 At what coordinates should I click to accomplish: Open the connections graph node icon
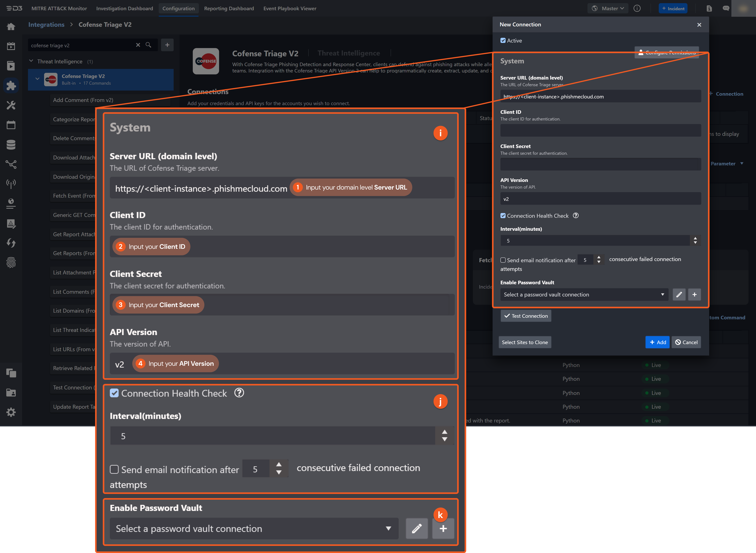coord(11,164)
